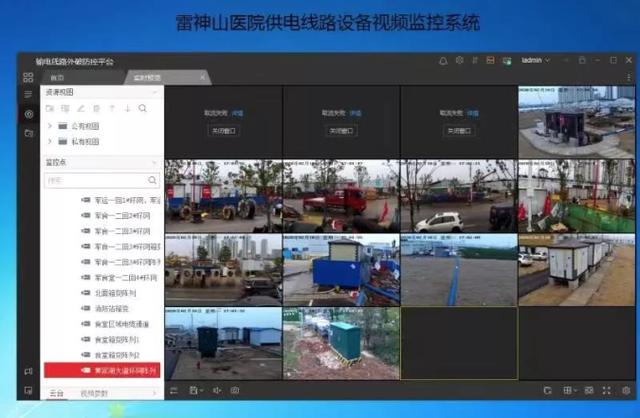The width and height of the screenshot is (640, 418).
Task: Select the 云台 tab at panel bottom
Action: [x=56, y=393]
